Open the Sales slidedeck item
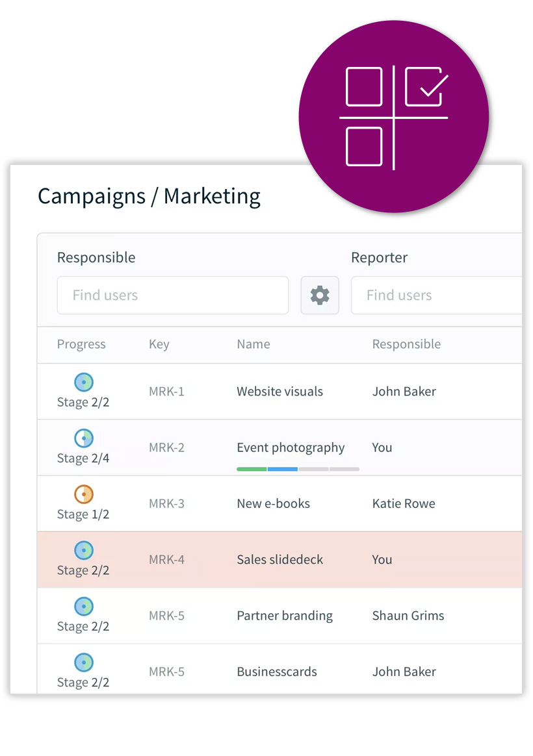Screen dimensions: 533x756 coord(279,560)
